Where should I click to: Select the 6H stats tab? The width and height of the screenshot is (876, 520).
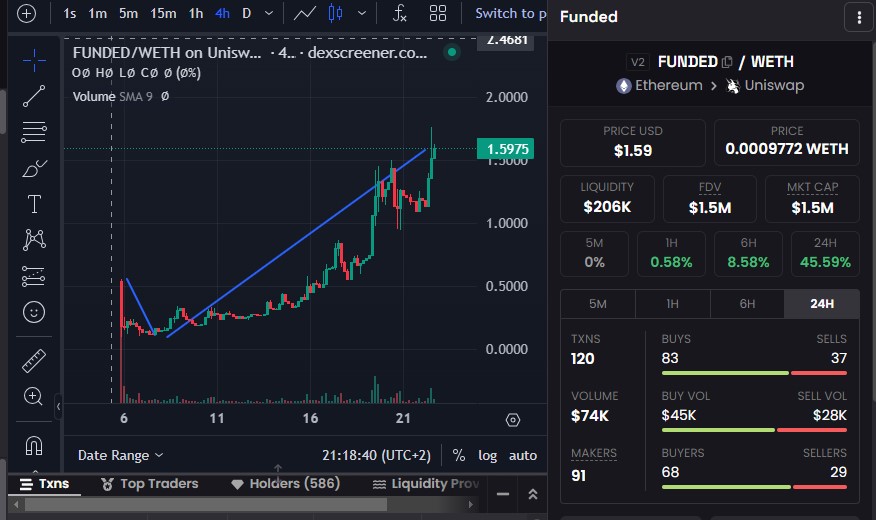[747, 304]
